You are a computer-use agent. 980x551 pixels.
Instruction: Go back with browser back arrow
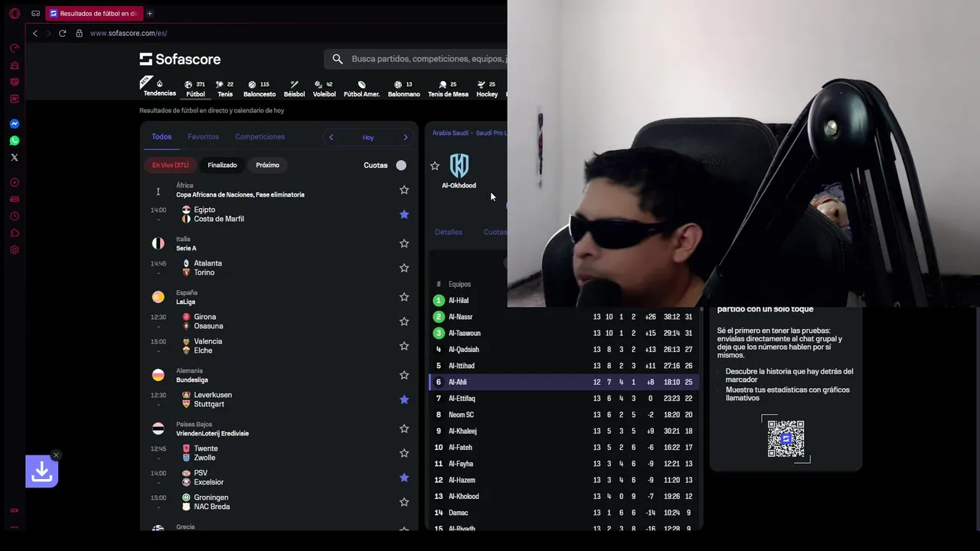(34, 33)
